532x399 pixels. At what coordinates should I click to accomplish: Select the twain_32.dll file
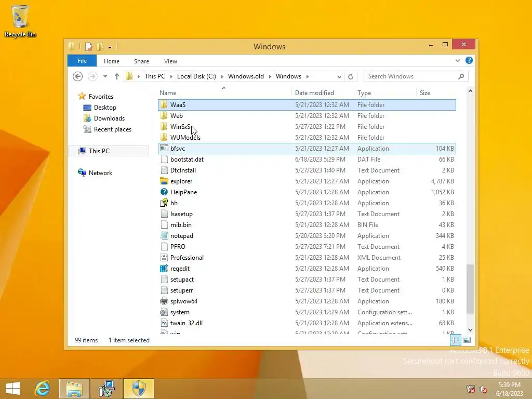click(307, 323)
